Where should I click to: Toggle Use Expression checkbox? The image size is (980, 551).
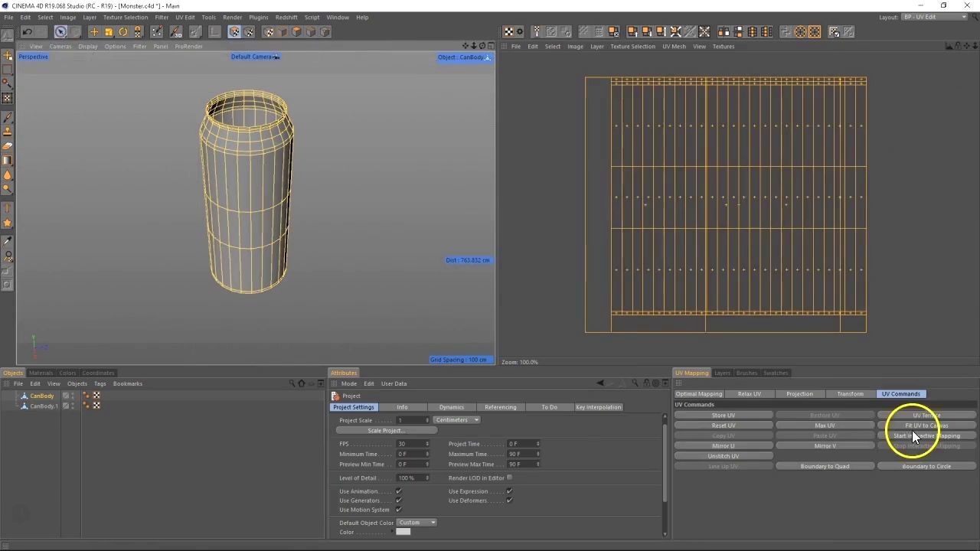(x=509, y=491)
